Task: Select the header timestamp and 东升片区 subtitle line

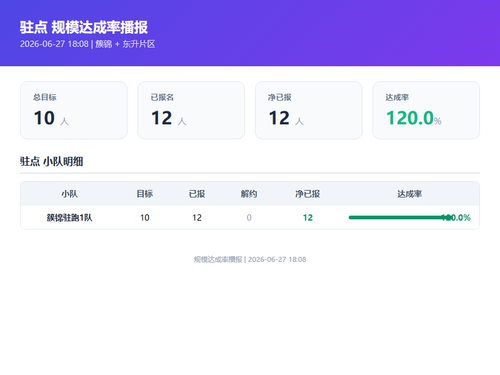Action: click(87, 44)
